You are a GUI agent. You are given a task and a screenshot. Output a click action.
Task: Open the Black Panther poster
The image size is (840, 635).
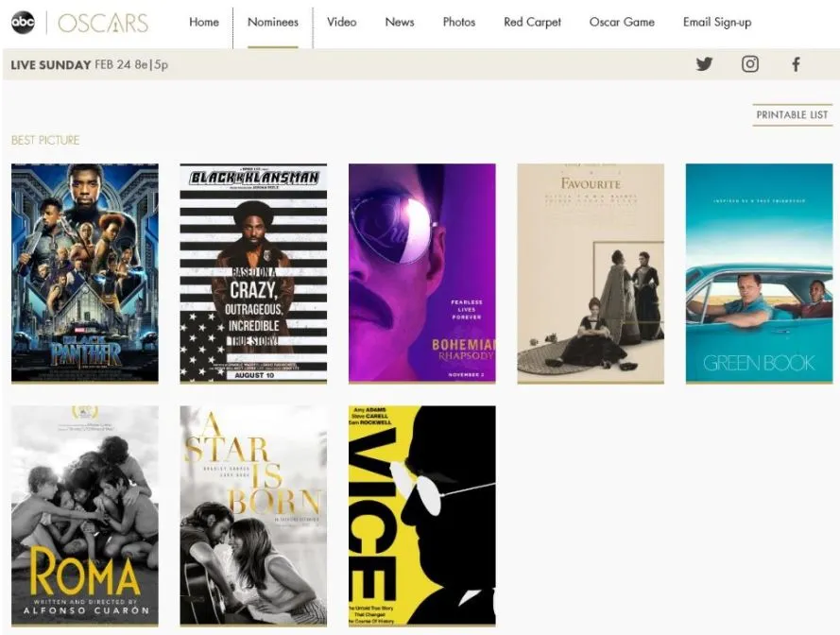pyautogui.click(x=85, y=273)
